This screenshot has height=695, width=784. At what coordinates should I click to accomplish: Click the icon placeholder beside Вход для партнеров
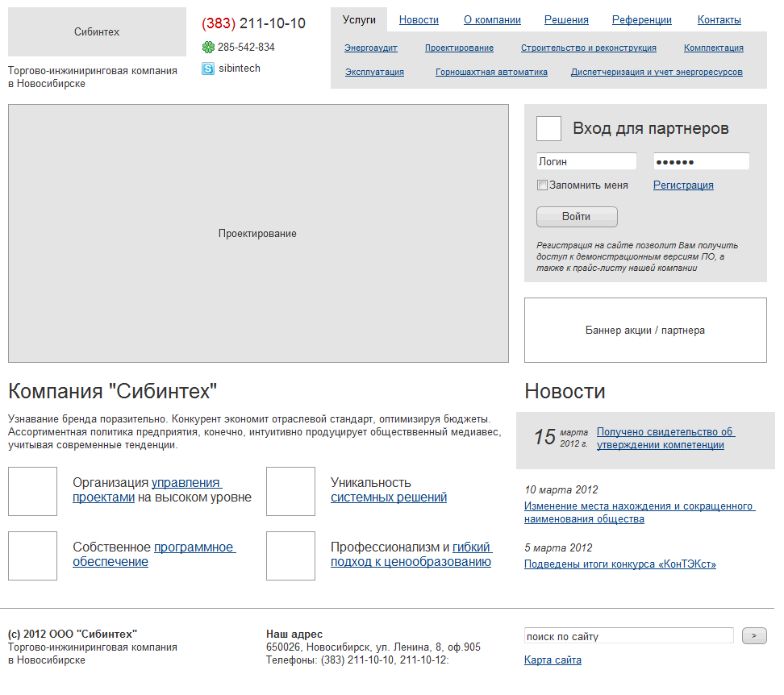coord(548,128)
